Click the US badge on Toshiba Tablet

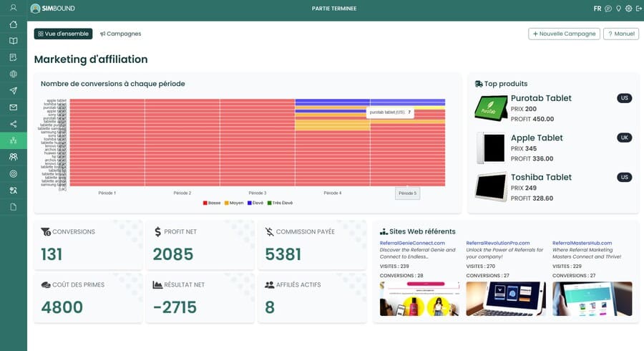(x=624, y=177)
